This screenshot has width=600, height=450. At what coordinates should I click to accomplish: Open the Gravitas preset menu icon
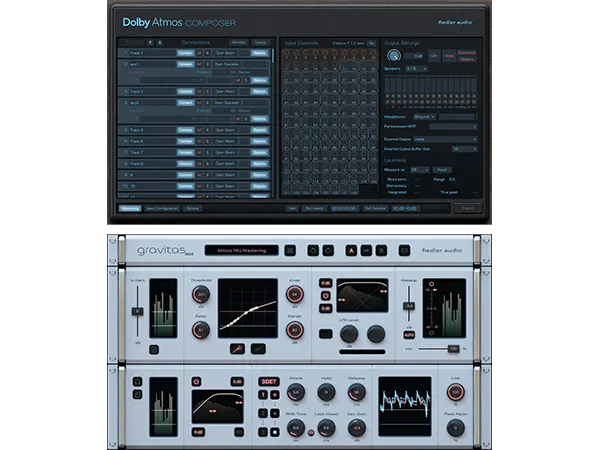290,251
